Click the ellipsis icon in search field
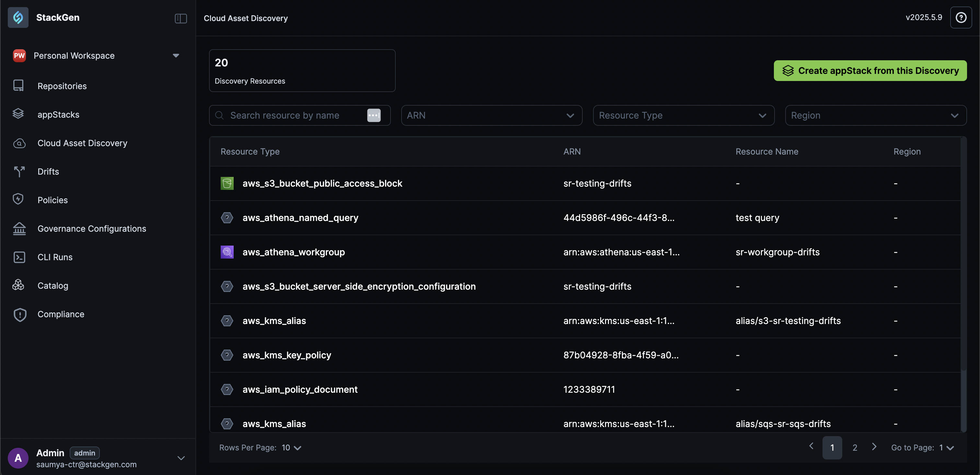 point(374,115)
